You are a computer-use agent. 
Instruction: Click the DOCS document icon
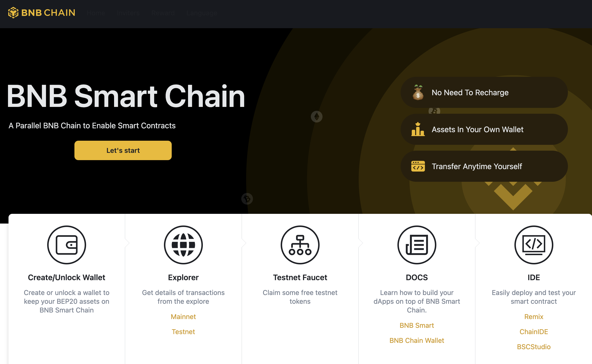[x=416, y=245]
